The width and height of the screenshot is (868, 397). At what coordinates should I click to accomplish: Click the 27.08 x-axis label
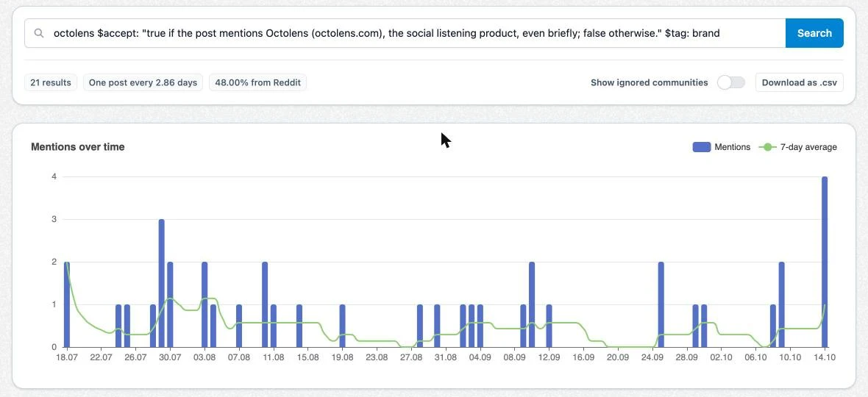click(x=411, y=358)
